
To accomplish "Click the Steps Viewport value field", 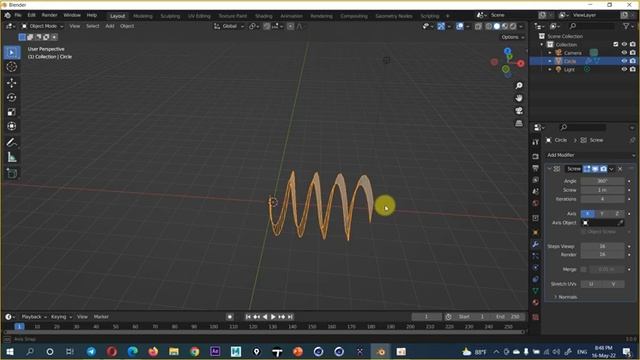I will [602, 246].
